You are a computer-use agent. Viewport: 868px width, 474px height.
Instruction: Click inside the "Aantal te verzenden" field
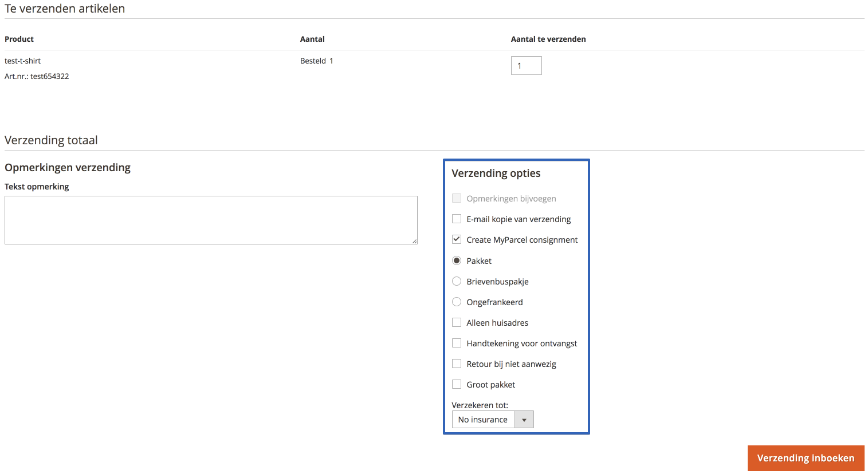click(525, 65)
